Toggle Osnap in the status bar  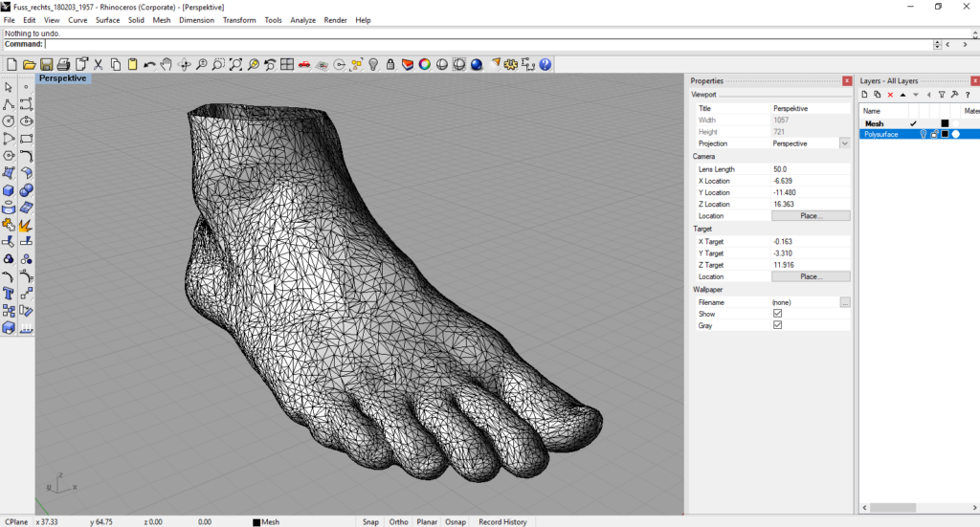tap(456, 522)
